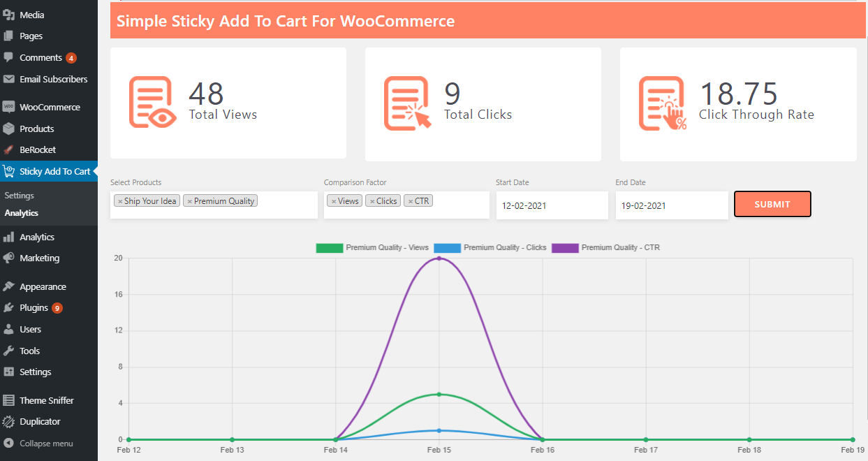Click the Plugins update badge 9

click(x=57, y=308)
